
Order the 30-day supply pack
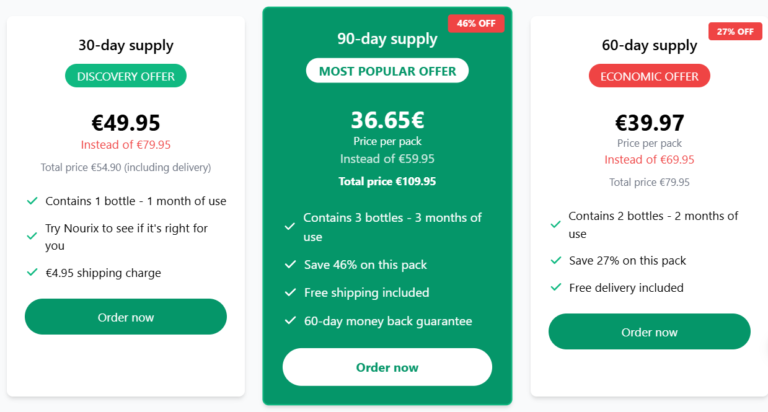126,317
